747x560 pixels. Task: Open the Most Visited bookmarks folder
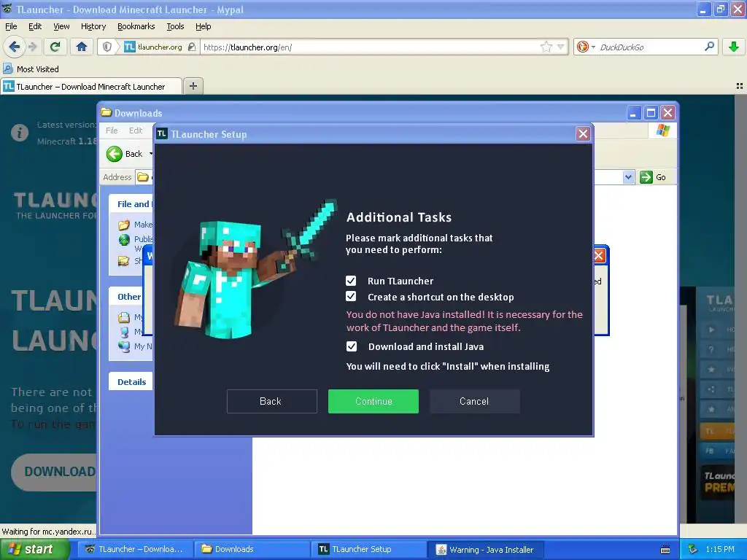31,69
